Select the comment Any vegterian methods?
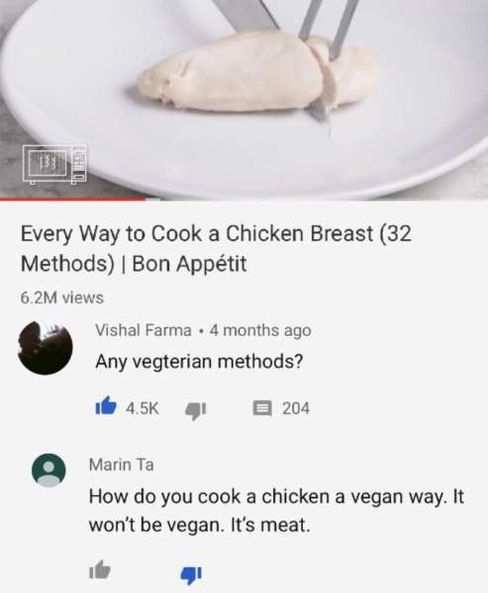 [199, 362]
